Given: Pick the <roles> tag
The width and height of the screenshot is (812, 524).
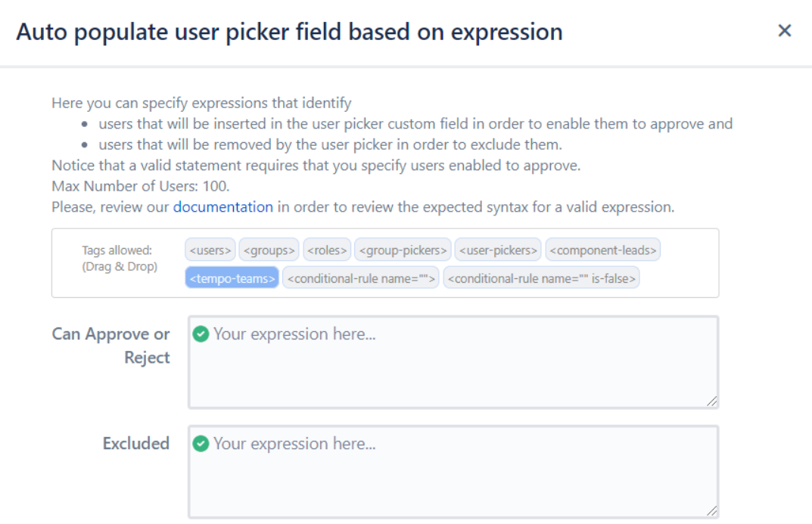Looking at the screenshot, I should click(x=327, y=250).
